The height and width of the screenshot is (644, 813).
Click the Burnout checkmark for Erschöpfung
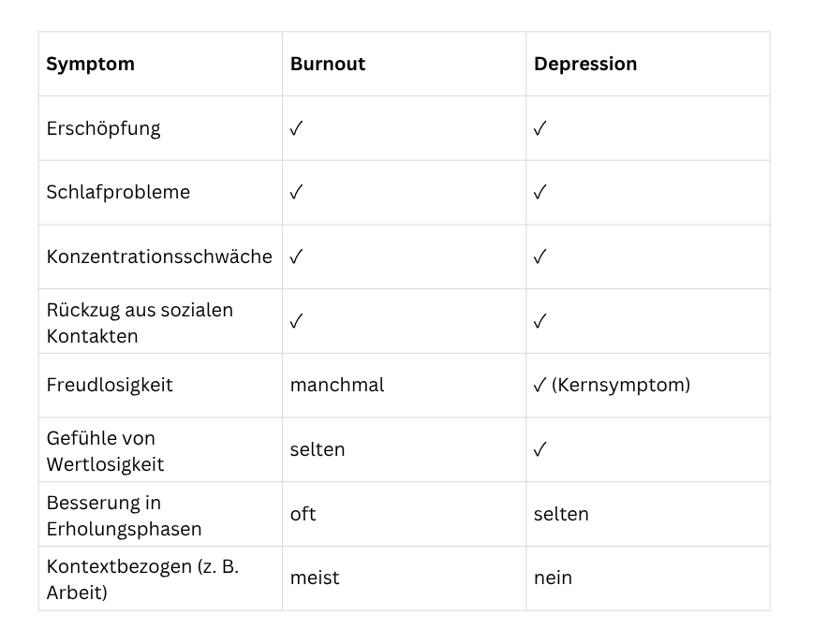[297, 129]
